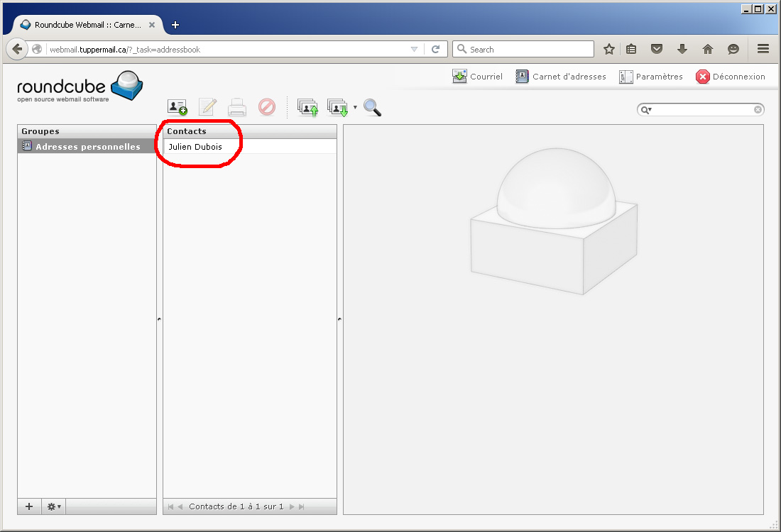781x532 pixels.
Task: Expand the URL bar history dropdown
Action: [415, 49]
